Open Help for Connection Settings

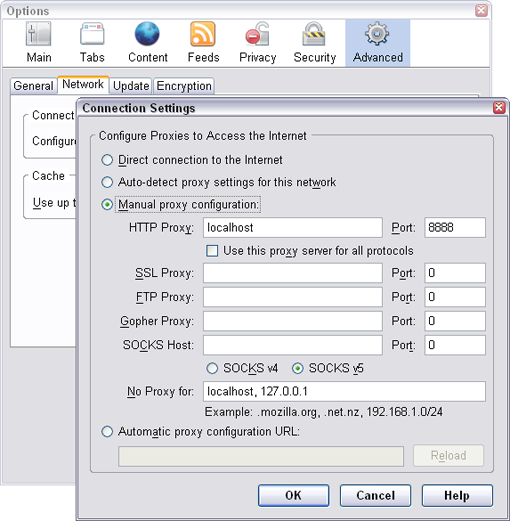(457, 495)
